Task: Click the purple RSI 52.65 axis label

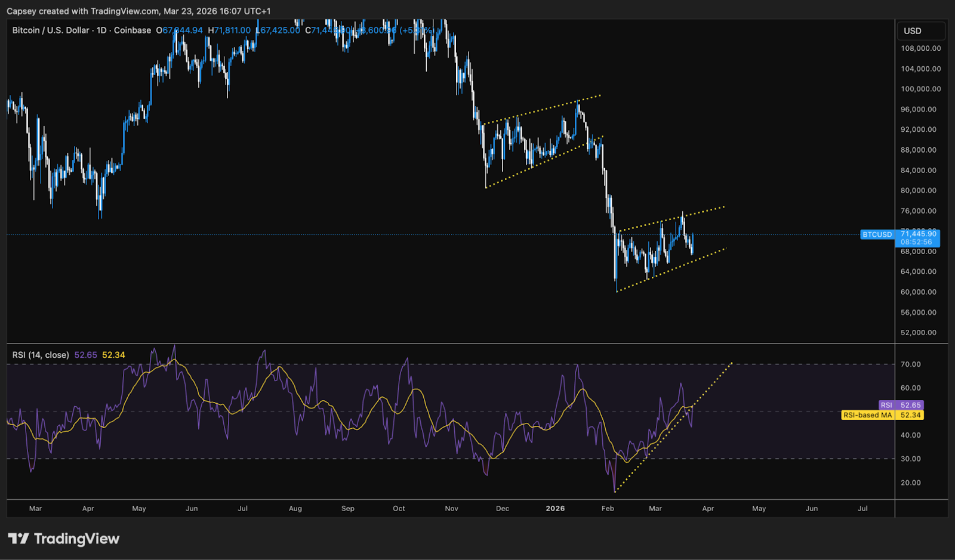Action: pyautogui.click(x=901, y=405)
